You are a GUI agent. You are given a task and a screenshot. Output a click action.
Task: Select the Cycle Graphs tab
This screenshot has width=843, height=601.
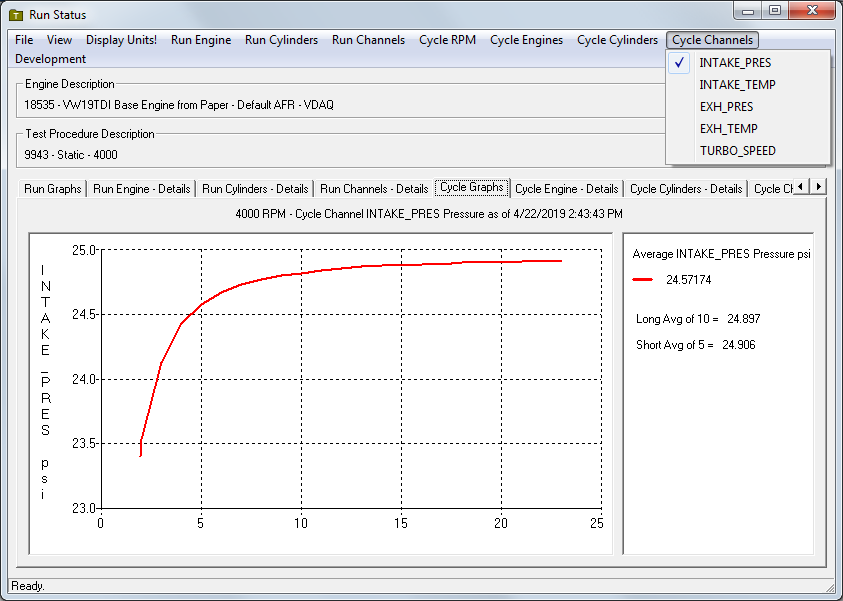(x=471, y=187)
